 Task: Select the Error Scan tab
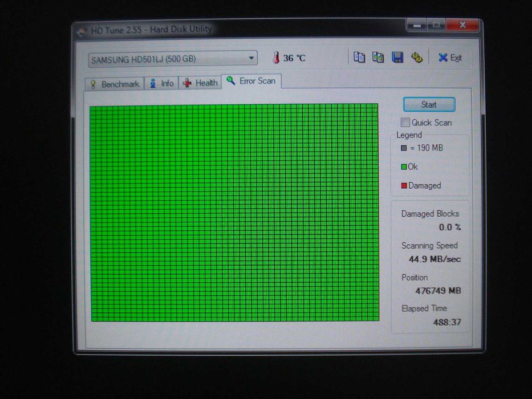(251, 81)
